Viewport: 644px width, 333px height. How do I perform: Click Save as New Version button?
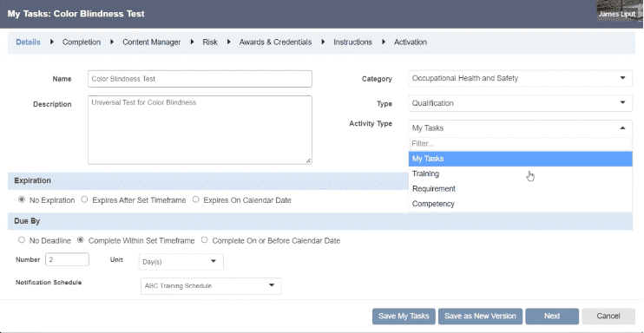(x=480, y=317)
